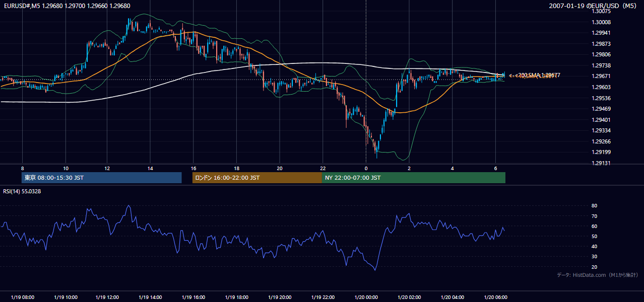This screenshot has height=302, width=644.
Task: Click hour label 8 under price chart
Action: pyautogui.click(x=22, y=168)
